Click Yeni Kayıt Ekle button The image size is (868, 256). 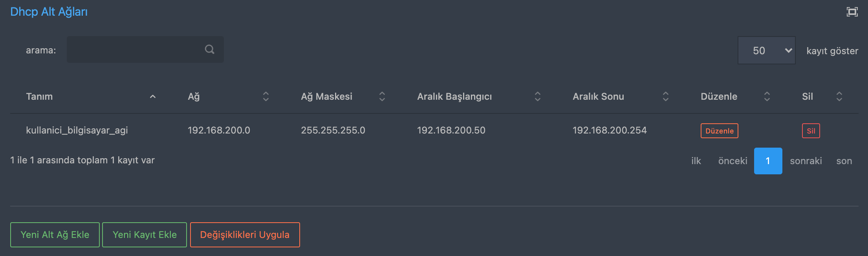[x=145, y=235]
